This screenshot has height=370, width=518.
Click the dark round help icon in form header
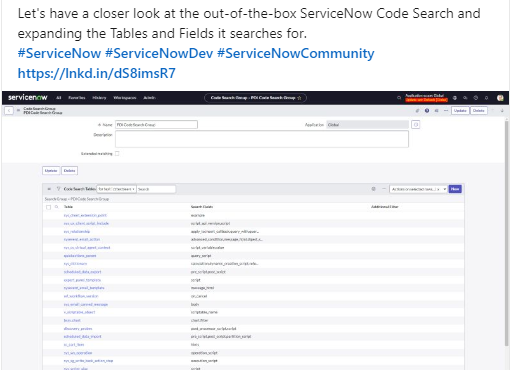[x=427, y=111]
